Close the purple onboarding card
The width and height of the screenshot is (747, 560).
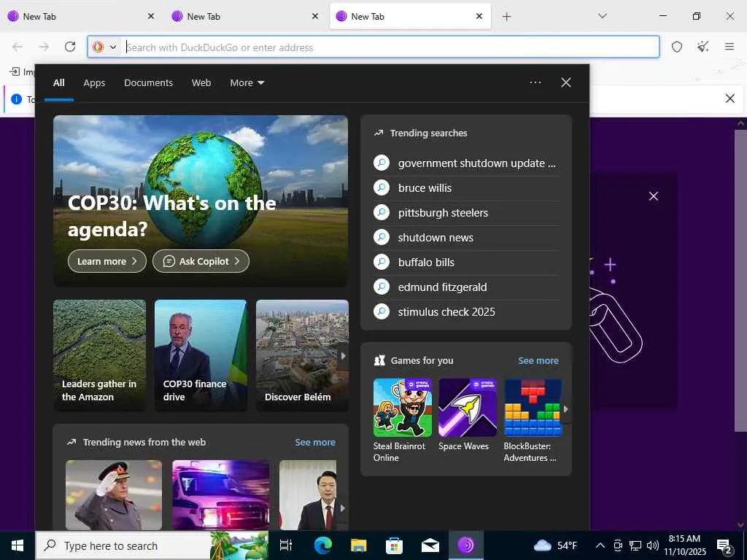[x=653, y=196]
